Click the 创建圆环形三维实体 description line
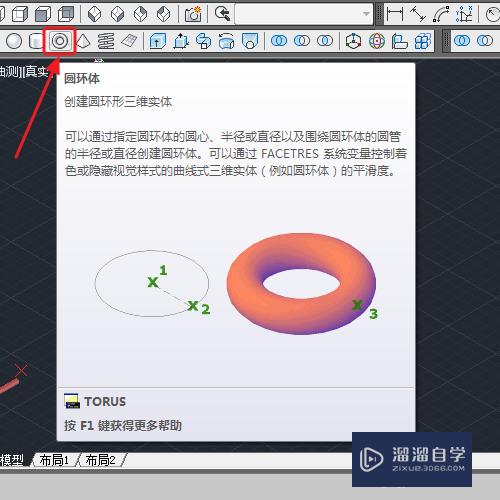Image resolution: width=500 pixels, height=500 pixels. (118, 102)
